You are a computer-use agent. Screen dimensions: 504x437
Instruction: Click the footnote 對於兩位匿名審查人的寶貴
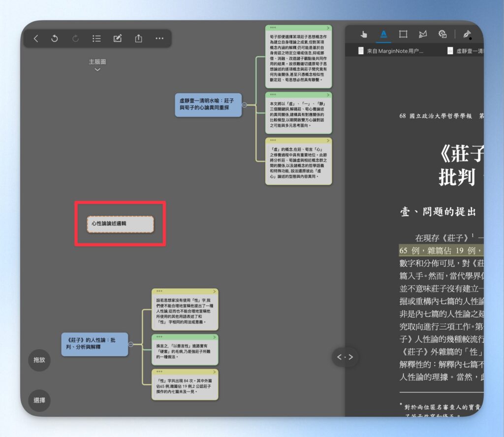click(x=443, y=407)
